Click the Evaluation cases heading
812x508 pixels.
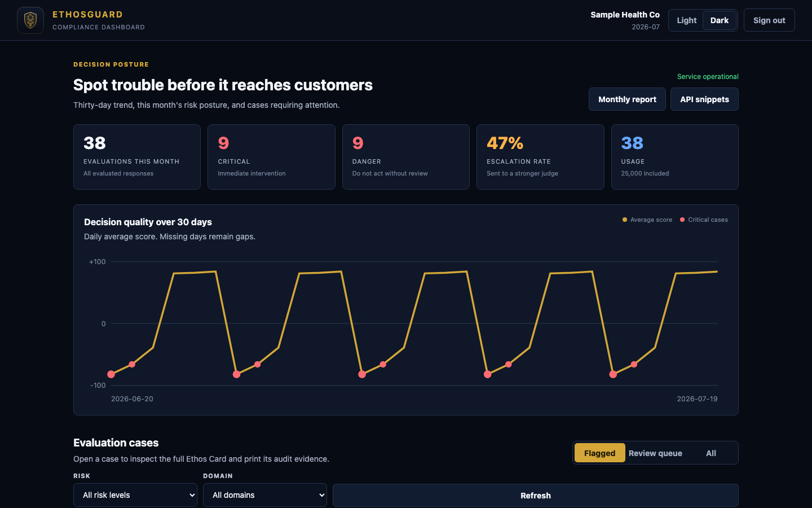coord(116,443)
